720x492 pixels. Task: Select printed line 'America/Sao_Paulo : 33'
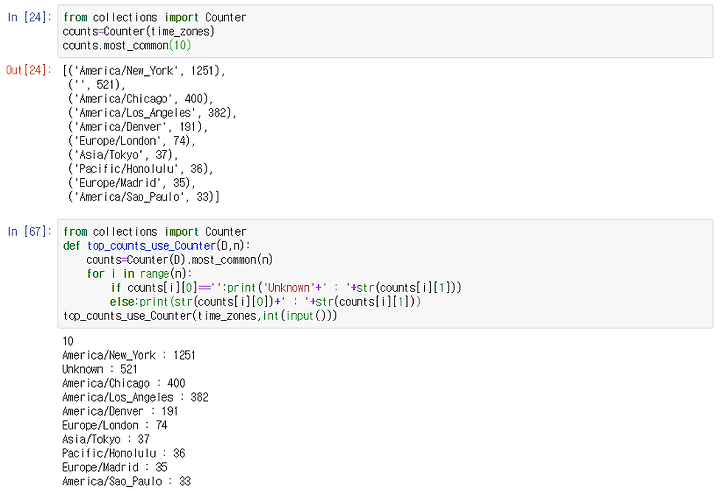pyautogui.click(x=126, y=481)
